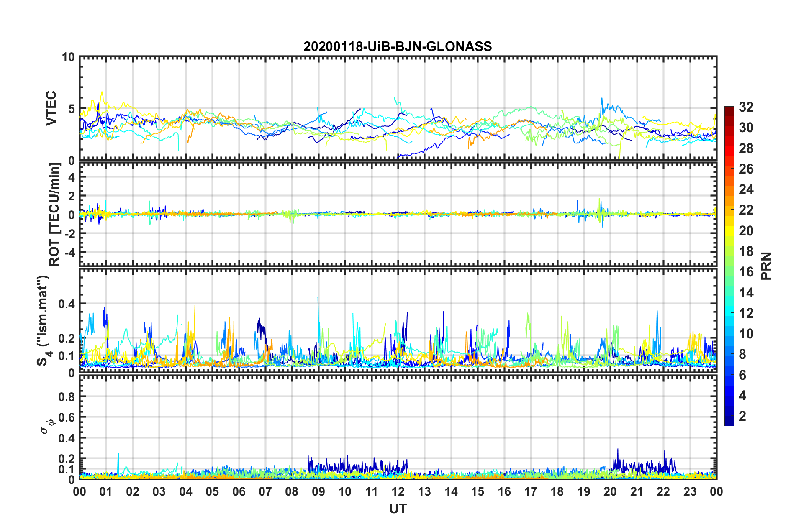Click UT axis tick label 07
Image resolution: width=796 pixels, height=532 pixels.
(265, 491)
